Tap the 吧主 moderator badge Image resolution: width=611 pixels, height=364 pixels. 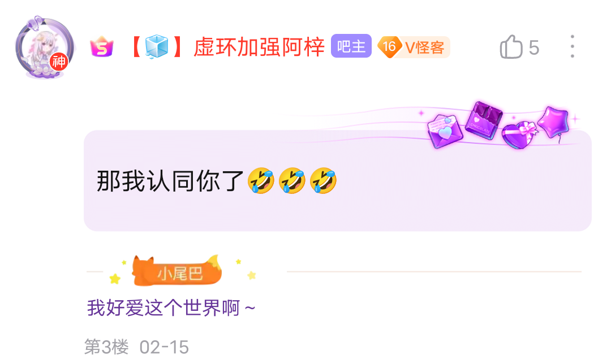click(351, 46)
